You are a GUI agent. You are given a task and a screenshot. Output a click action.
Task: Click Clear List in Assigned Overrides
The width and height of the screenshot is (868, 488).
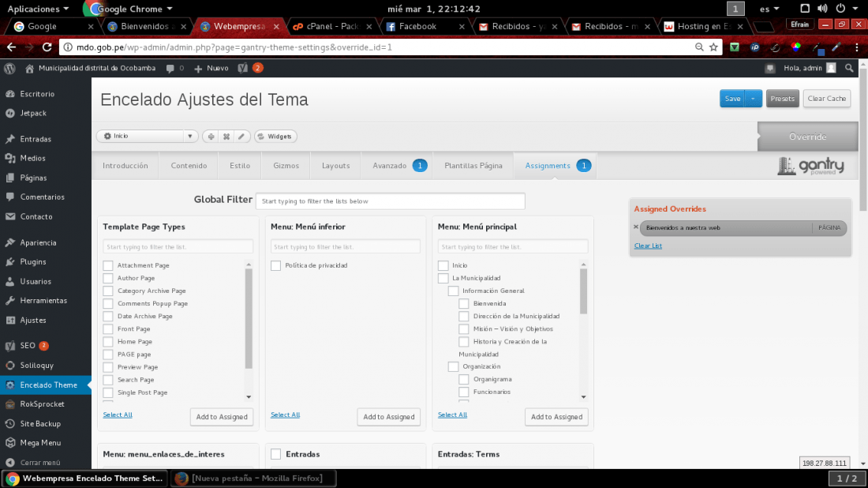(x=648, y=246)
